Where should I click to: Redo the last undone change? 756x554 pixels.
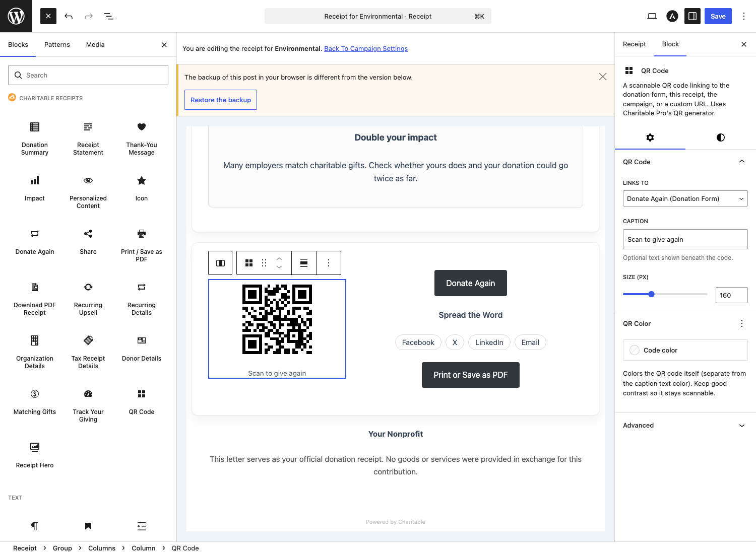pos(89,16)
